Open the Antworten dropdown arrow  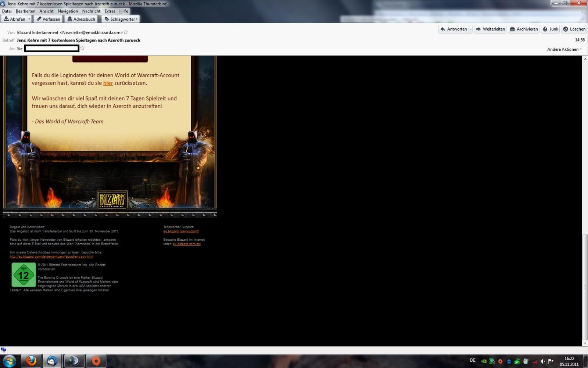[x=470, y=29]
